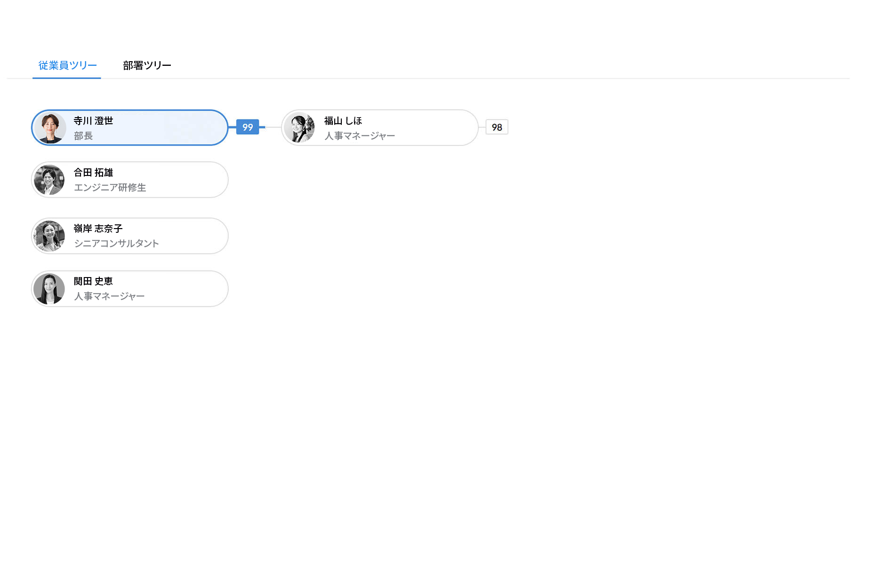Click the name 福山 しほ
The image size is (885, 588).
tap(343, 121)
